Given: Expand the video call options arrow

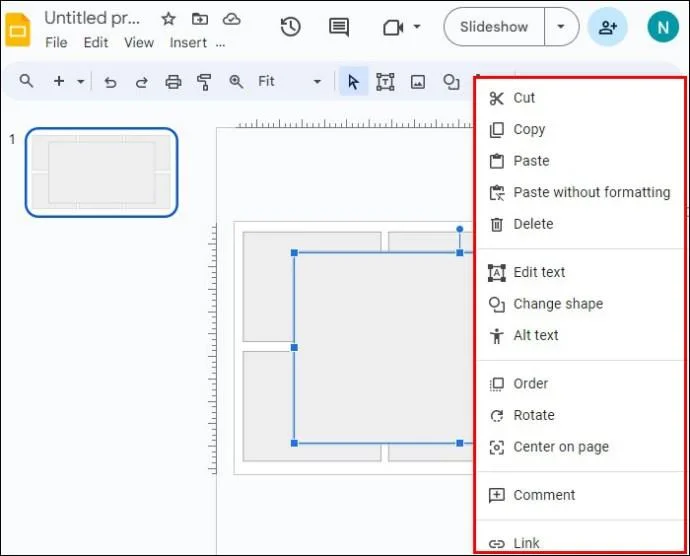Looking at the screenshot, I should (417, 27).
